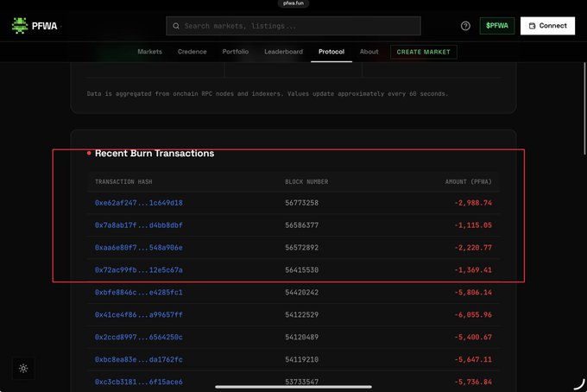This screenshot has width=587, height=392.
Task: Open transaction 0x2ccd8997...6564250c
Action: point(139,337)
